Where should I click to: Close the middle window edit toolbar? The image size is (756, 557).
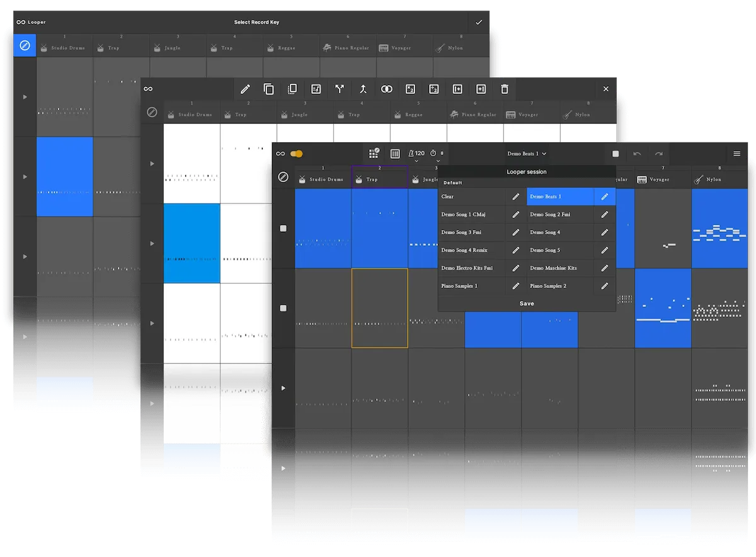606,89
